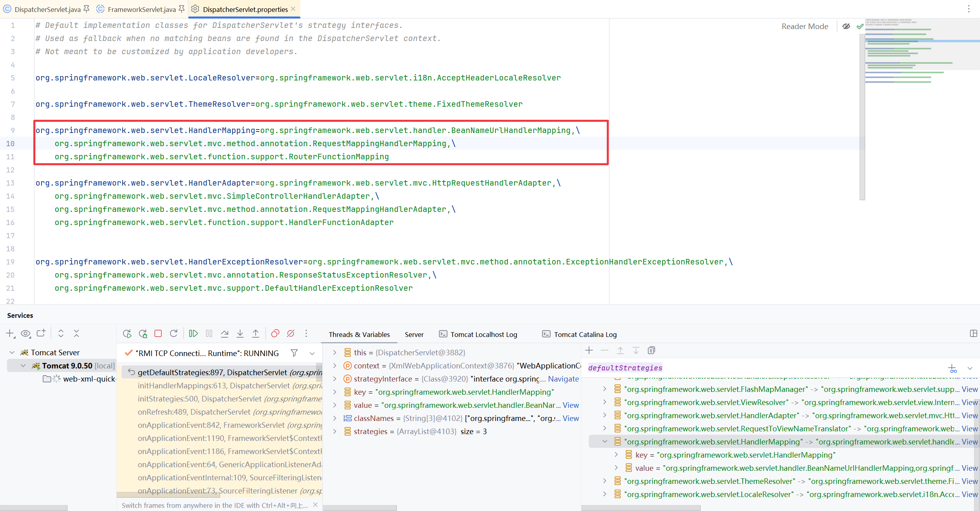Toggle the pin on DispatcherServlet.java tab

pyautogui.click(x=86, y=9)
